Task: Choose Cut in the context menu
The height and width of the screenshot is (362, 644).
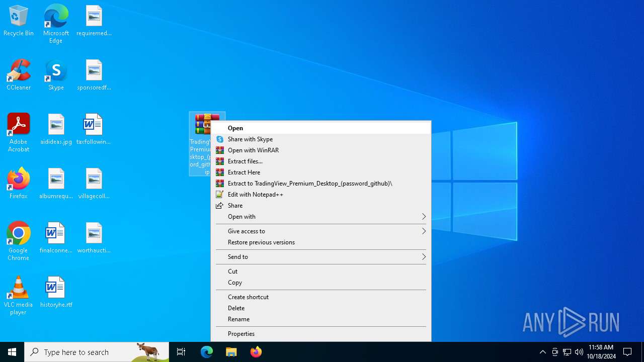Action: pos(321,271)
